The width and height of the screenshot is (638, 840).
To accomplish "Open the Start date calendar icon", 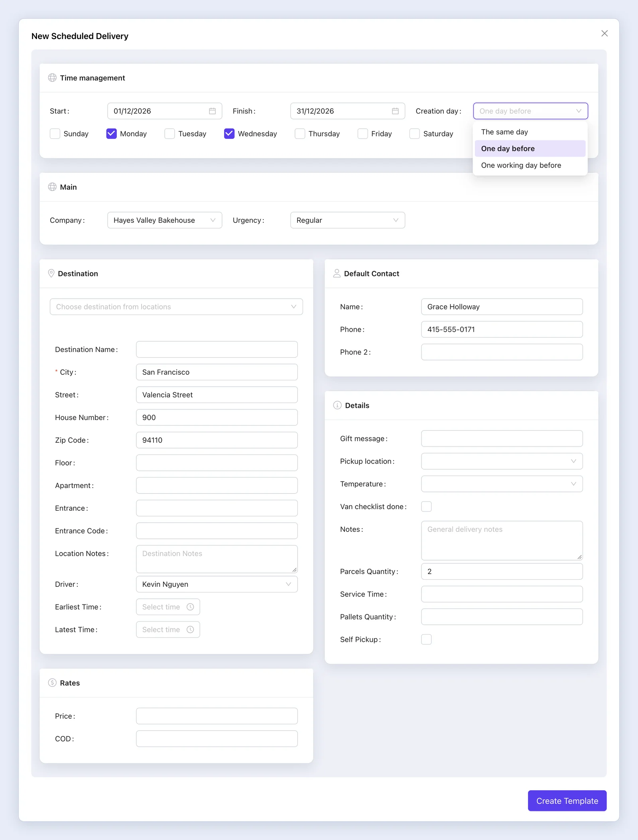I will pos(212,111).
